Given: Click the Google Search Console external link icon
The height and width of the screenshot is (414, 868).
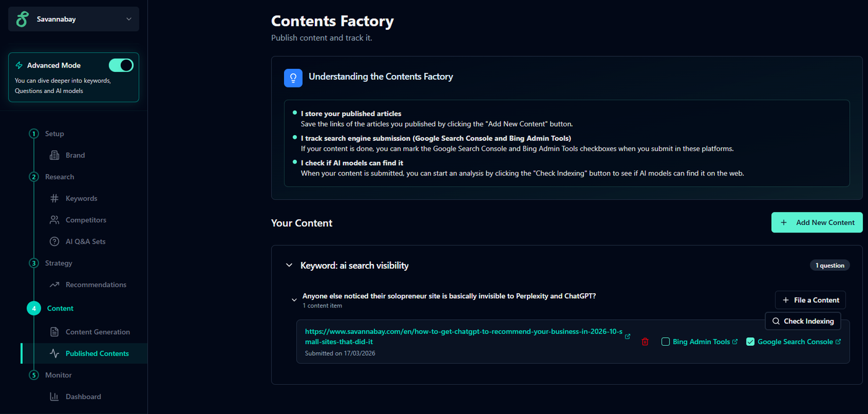Looking at the screenshot, I should tap(839, 341).
